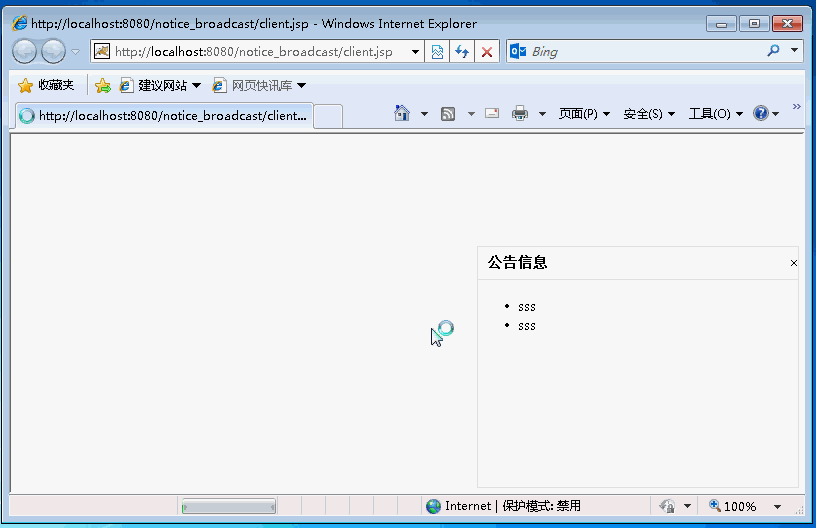The width and height of the screenshot is (816, 528).
Task: Expand the Print dropdown arrow
Action: point(542,113)
